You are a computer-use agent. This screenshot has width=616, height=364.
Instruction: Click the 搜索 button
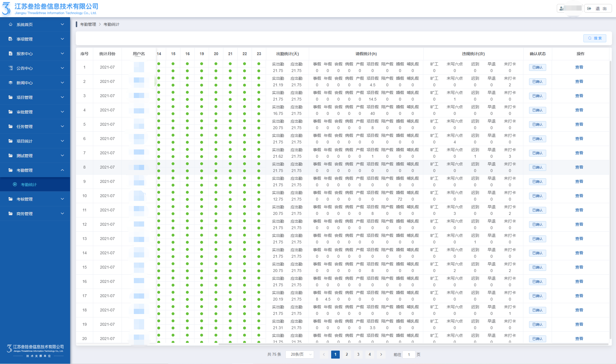595,38
